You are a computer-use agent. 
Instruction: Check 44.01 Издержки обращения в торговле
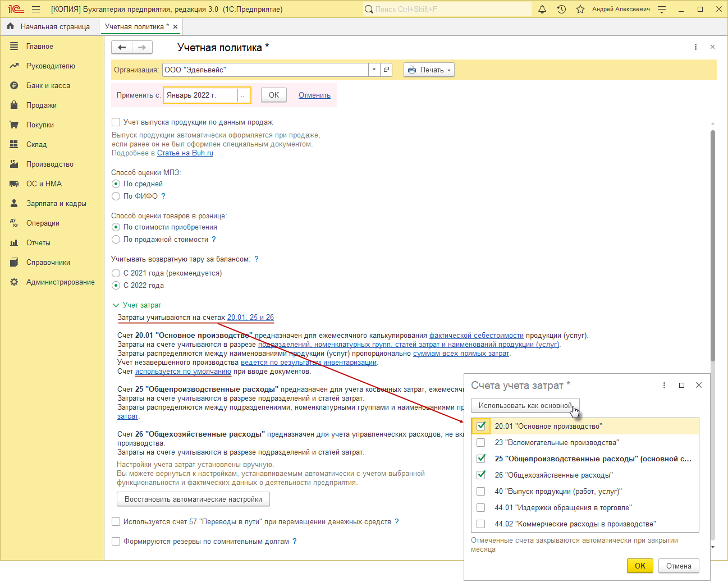[481, 507]
